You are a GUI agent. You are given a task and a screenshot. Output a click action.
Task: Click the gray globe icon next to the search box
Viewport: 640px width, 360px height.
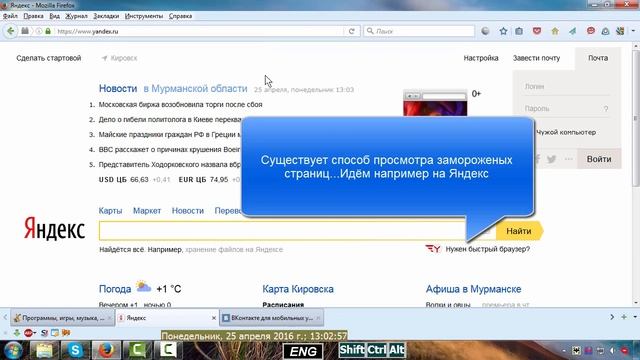point(485,31)
